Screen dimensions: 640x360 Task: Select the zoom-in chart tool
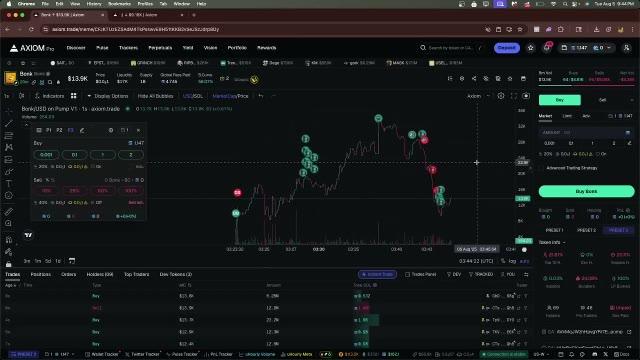coord(9,223)
